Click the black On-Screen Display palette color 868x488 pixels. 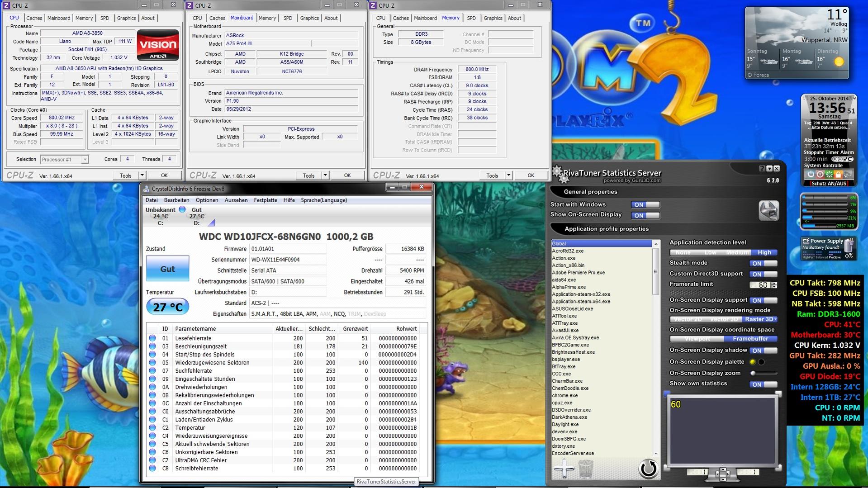(x=762, y=362)
